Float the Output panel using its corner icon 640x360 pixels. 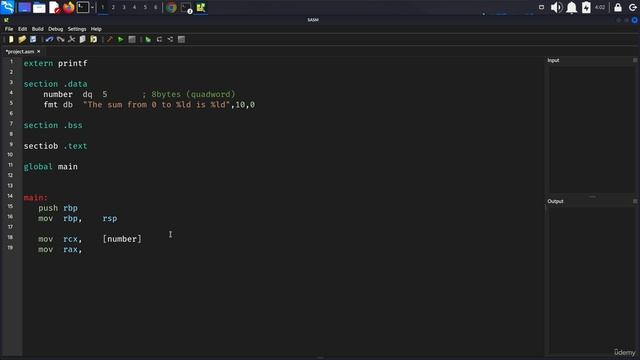click(635, 201)
